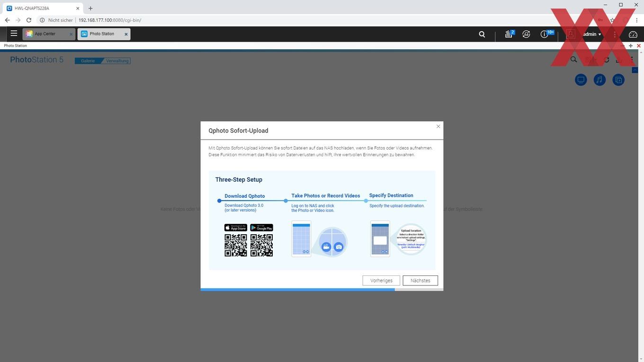644x362 pixels.
Task: Click the App Store download badge
Action: coord(236,228)
